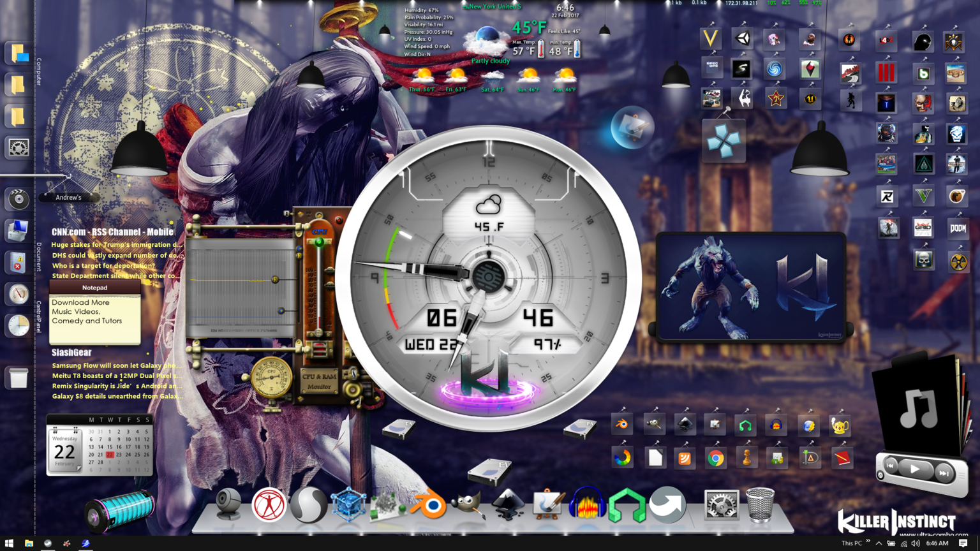The image size is (980, 551).
Task: Open the golden teapot icon
Action: (840, 425)
